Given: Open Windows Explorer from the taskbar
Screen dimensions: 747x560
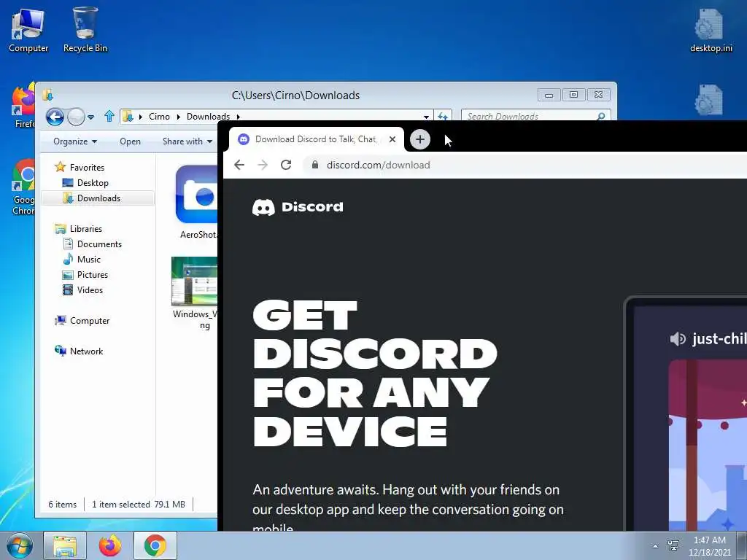Looking at the screenshot, I should [x=65, y=545].
